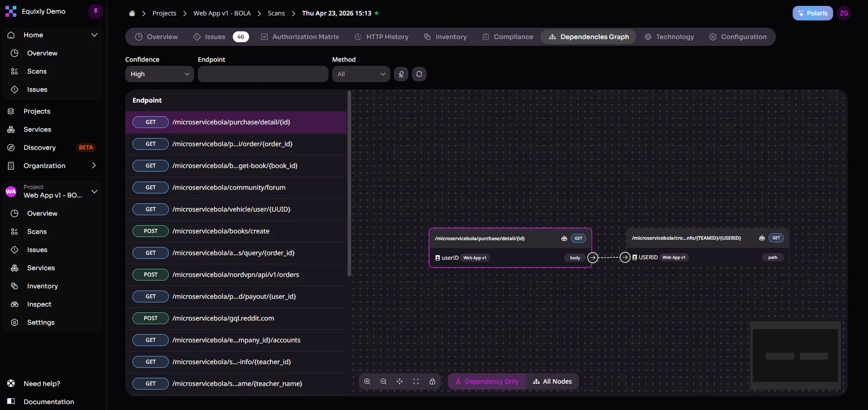Zoom out on the dependency graph
The height and width of the screenshot is (410, 868).
coord(383,381)
